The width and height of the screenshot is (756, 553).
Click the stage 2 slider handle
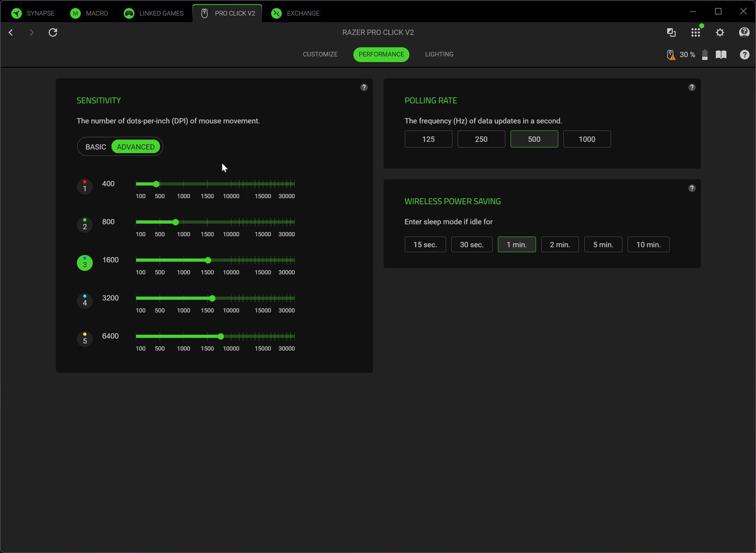coord(175,222)
